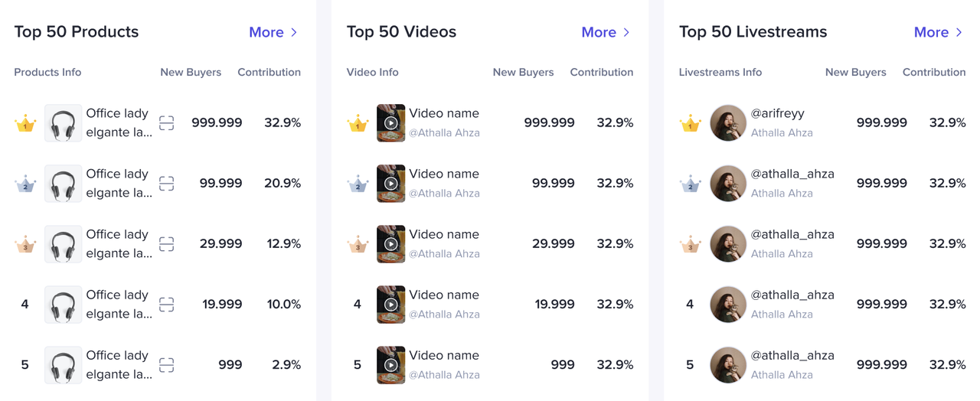This screenshot has height=401, width=980.
Task: Click the scan icon on the rank 2 product row
Action: coord(166,184)
